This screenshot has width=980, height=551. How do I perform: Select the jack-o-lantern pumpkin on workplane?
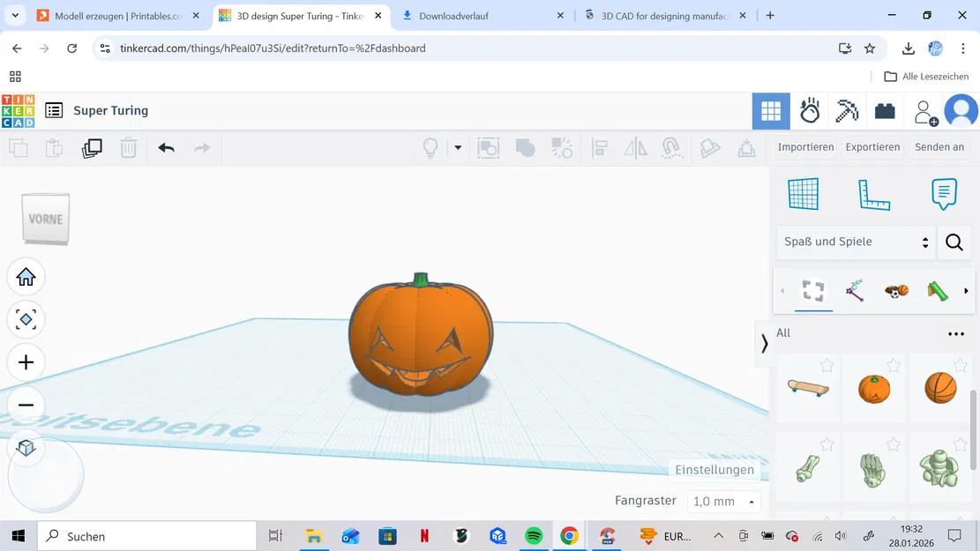click(421, 336)
